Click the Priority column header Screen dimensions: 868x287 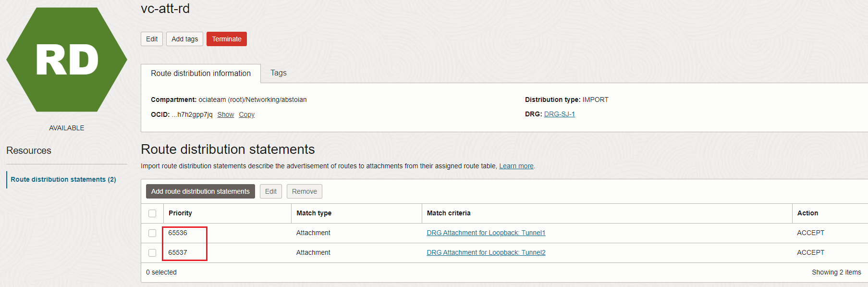coord(180,213)
